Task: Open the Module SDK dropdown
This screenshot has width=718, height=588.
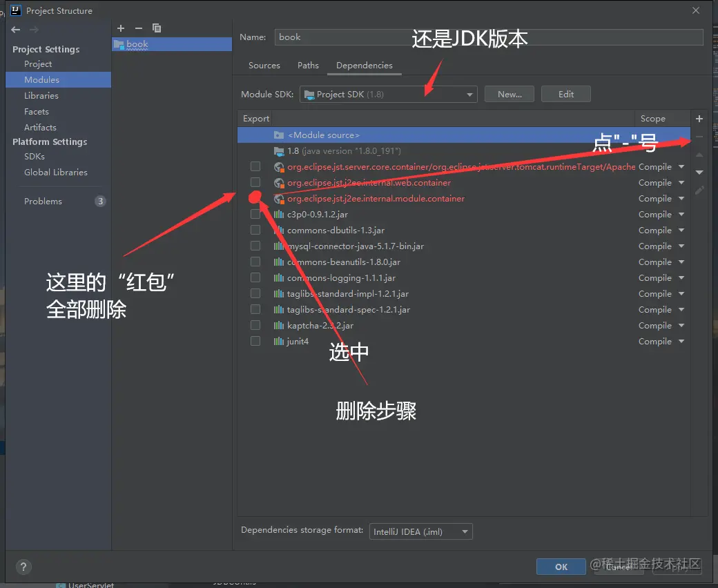Action: 388,95
